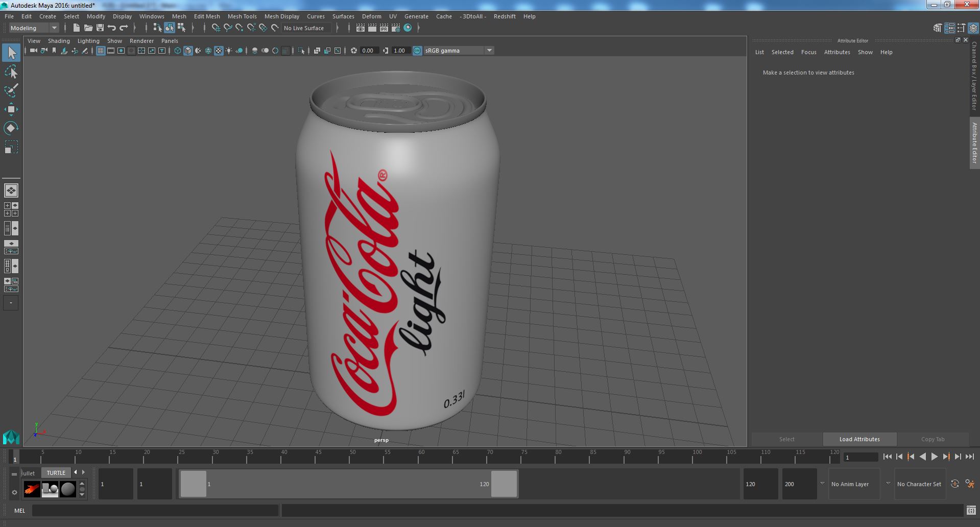Screen dimensions: 980x527
Task: Toggle view color management ON button
Action: click(x=417, y=51)
